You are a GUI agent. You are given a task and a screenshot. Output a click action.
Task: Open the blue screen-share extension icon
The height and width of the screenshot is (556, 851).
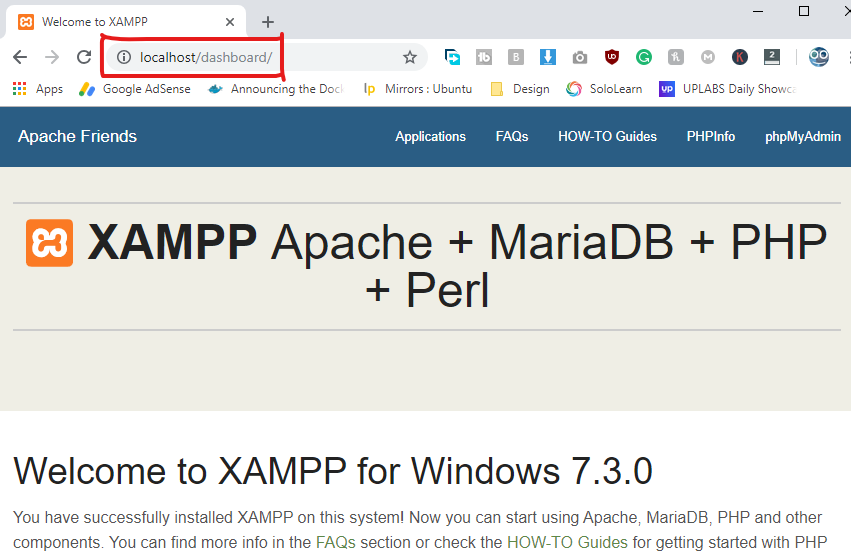coord(452,57)
